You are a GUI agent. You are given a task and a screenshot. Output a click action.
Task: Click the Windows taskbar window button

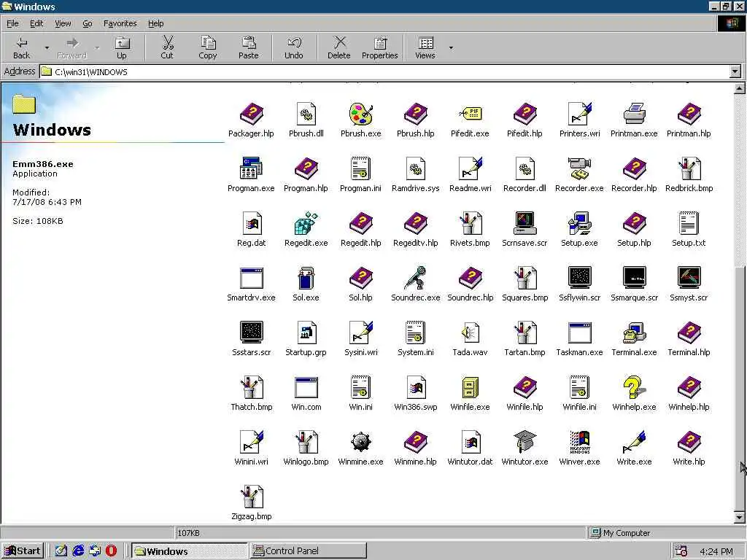click(x=189, y=551)
